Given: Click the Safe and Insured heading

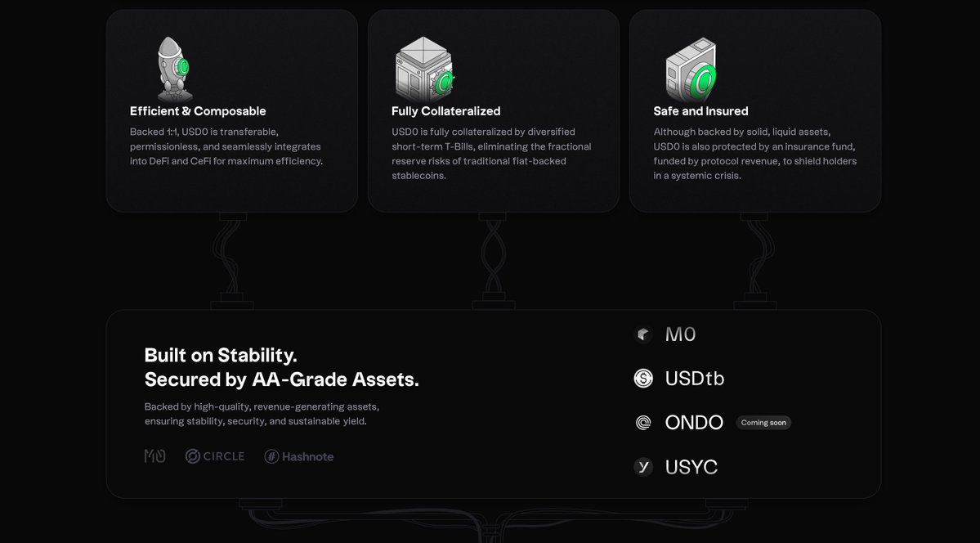Looking at the screenshot, I should click(x=700, y=110).
